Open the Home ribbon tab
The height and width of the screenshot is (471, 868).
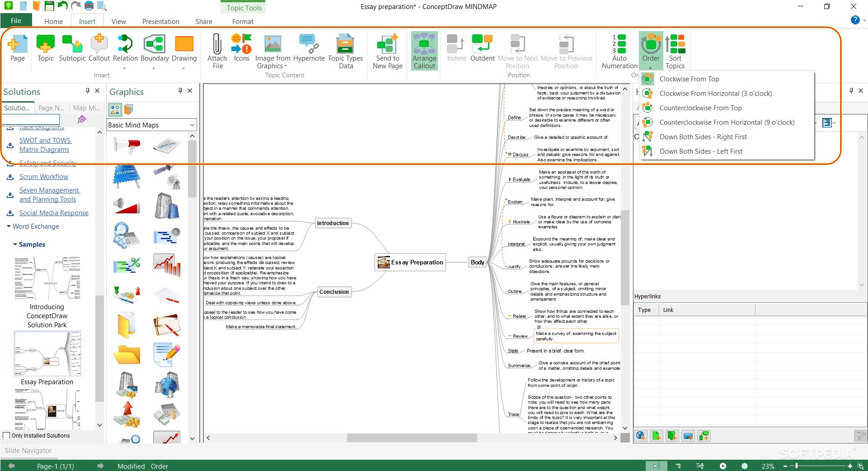53,21
